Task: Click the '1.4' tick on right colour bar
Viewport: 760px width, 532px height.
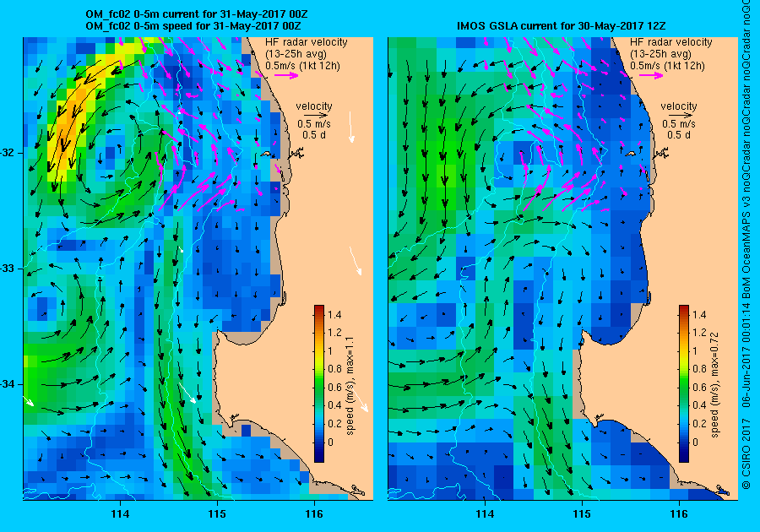Action: [699, 314]
